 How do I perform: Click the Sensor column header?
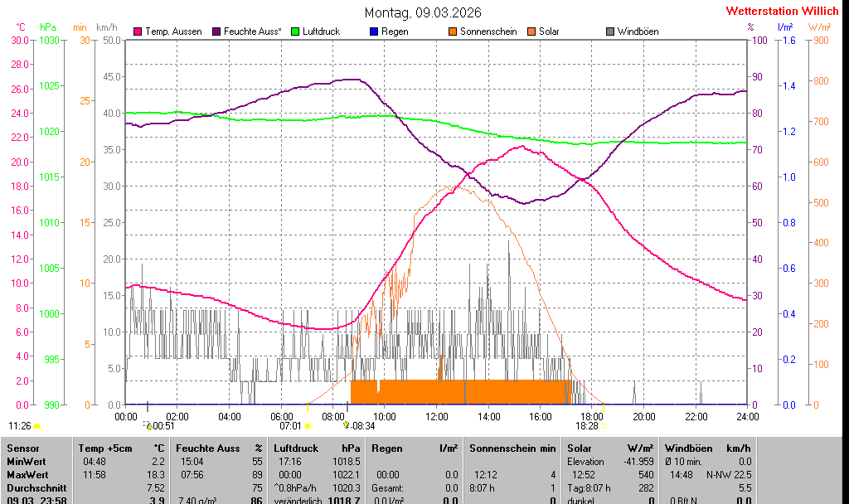click(x=23, y=448)
